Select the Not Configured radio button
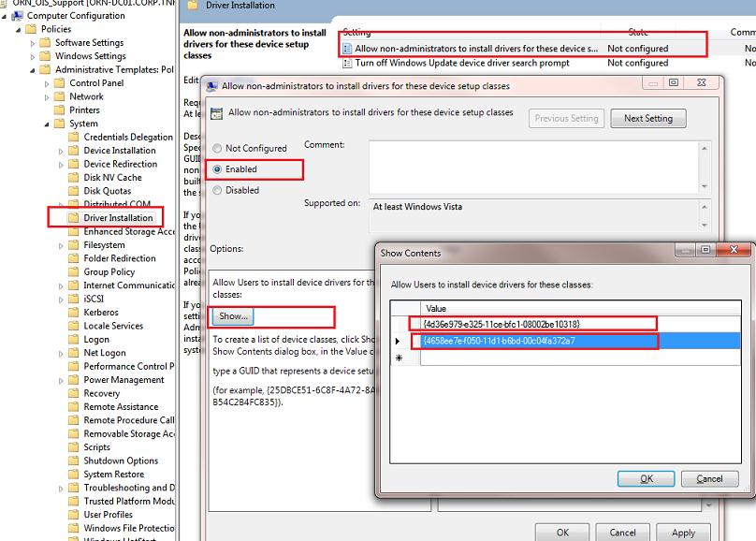 (x=218, y=149)
